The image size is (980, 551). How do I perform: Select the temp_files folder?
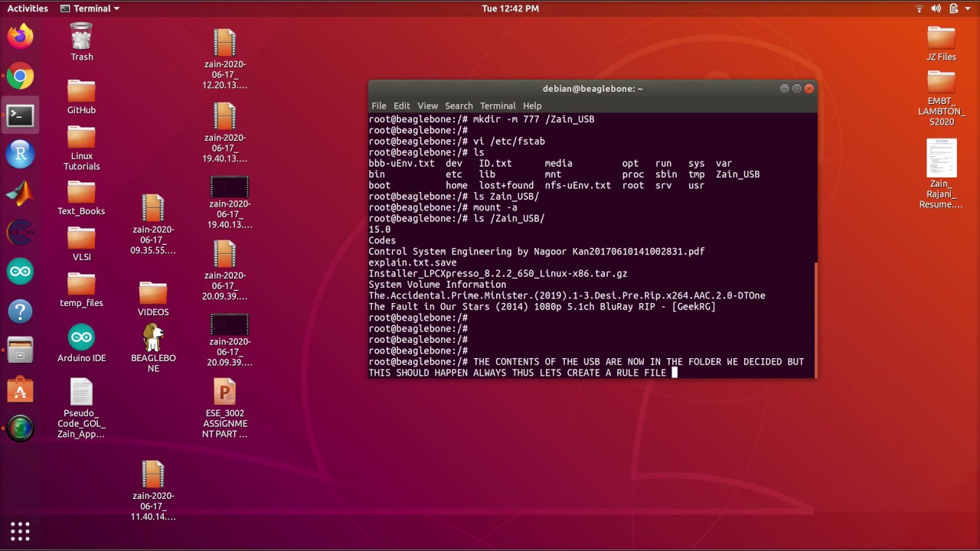pyautogui.click(x=81, y=290)
